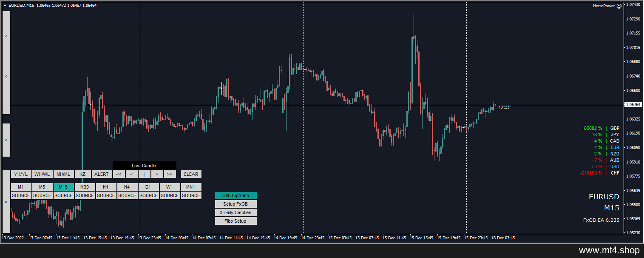
Task: Click the 1.05230 price on the axis
Action: click(634, 233)
